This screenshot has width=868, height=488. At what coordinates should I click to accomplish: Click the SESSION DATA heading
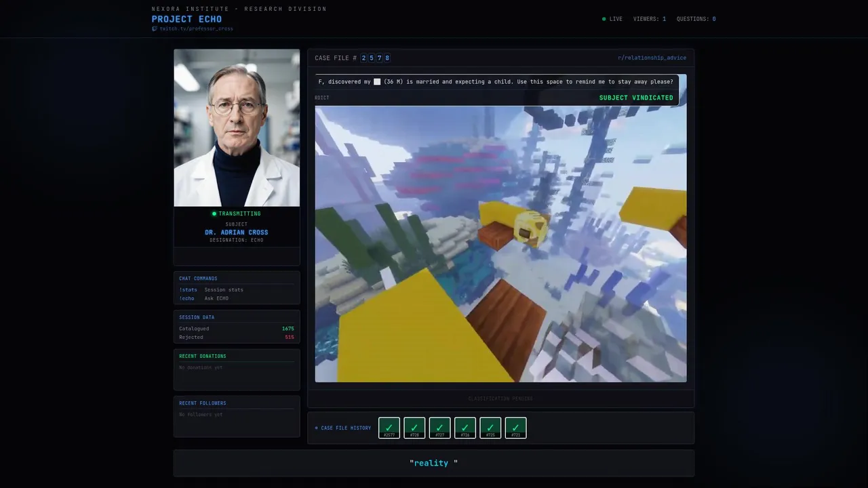[197, 317]
